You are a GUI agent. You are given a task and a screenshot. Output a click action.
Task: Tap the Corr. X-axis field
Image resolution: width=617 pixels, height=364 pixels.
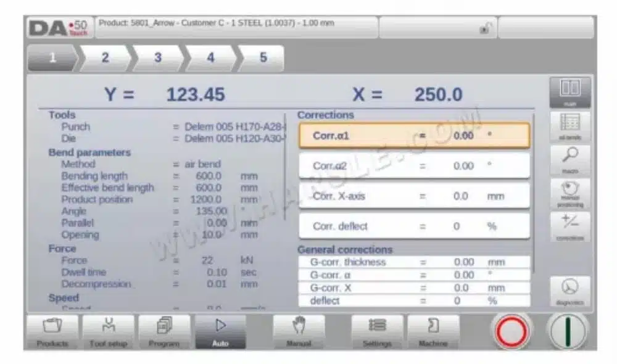(415, 196)
